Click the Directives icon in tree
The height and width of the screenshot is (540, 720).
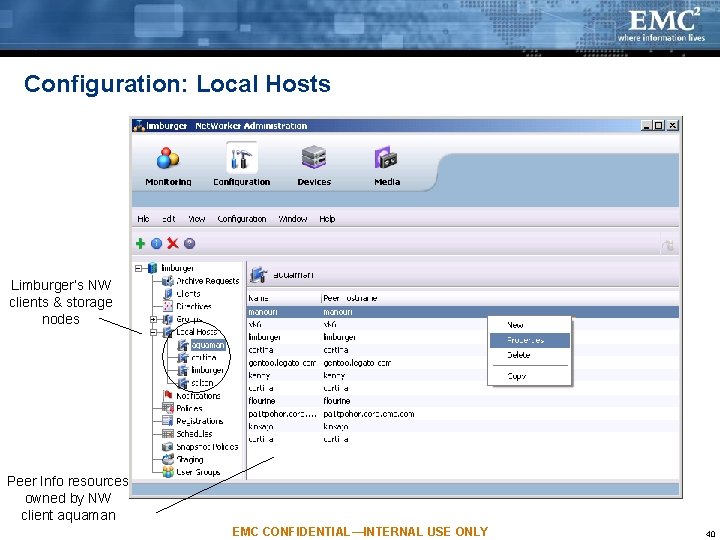tap(168, 306)
